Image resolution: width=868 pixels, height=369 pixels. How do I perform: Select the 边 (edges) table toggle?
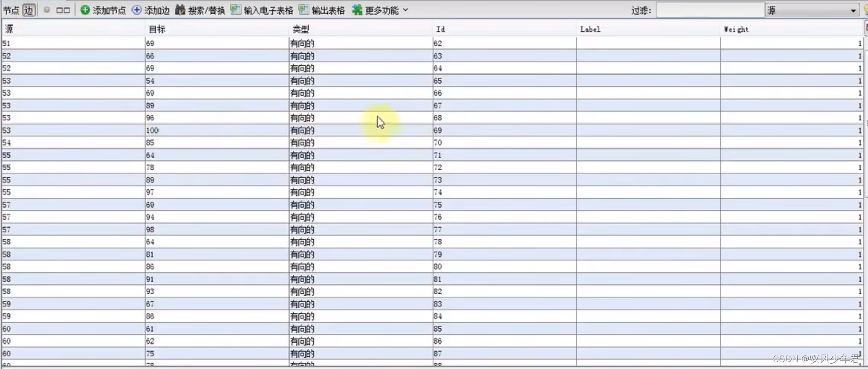pyautogui.click(x=29, y=10)
